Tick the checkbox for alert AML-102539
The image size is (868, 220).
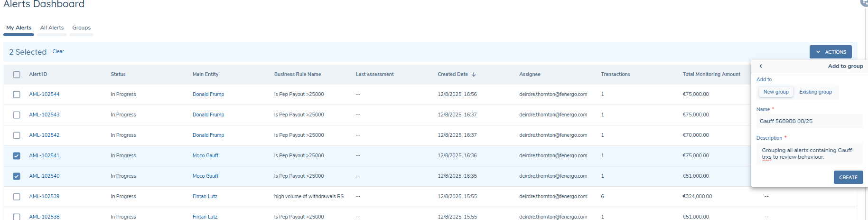(x=17, y=197)
